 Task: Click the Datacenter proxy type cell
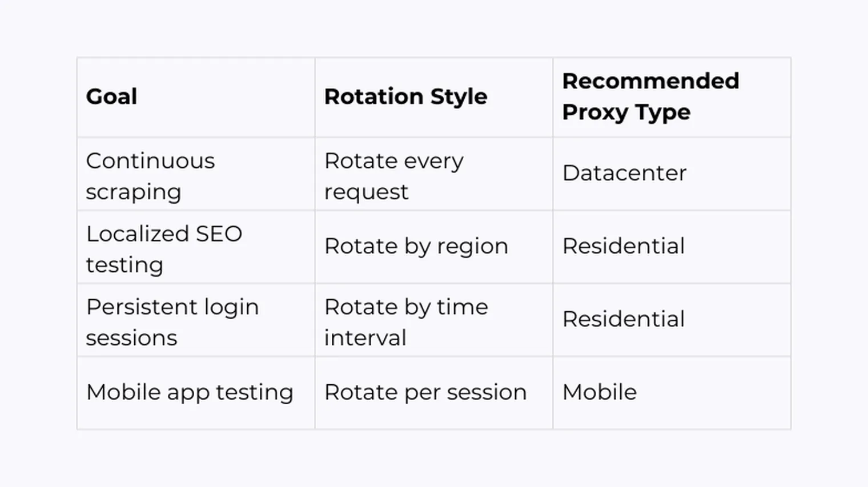tap(672, 174)
